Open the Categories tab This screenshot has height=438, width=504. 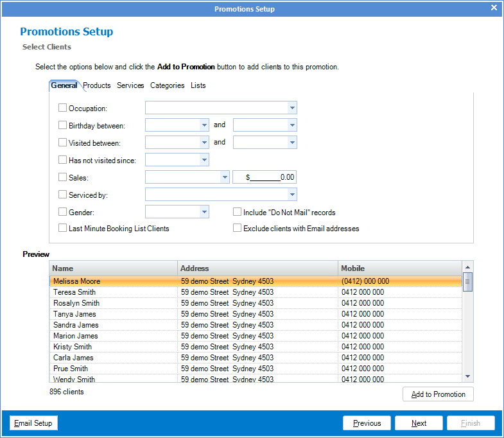coord(167,85)
